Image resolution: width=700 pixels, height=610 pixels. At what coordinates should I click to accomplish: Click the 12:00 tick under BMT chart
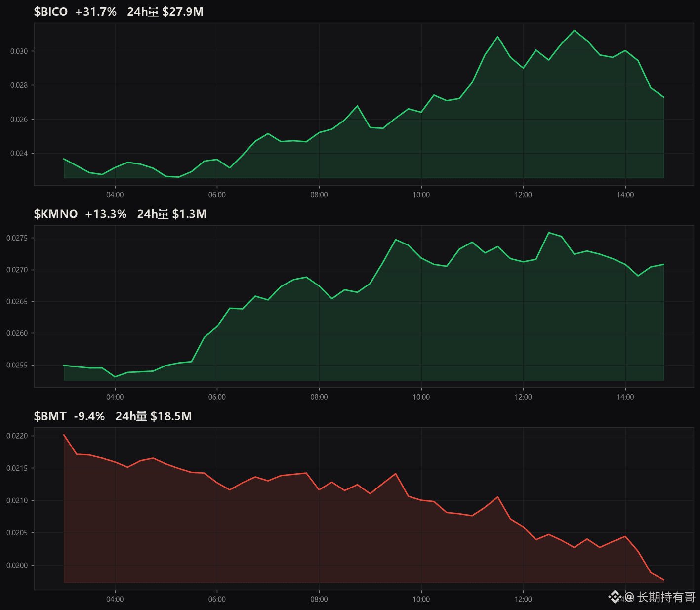pyautogui.click(x=523, y=599)
